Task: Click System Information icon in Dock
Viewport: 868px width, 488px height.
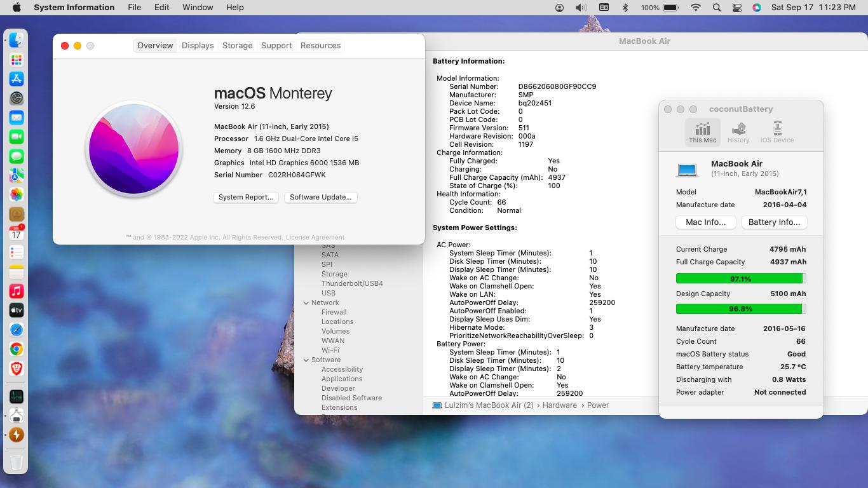Action: coord(17,416)
